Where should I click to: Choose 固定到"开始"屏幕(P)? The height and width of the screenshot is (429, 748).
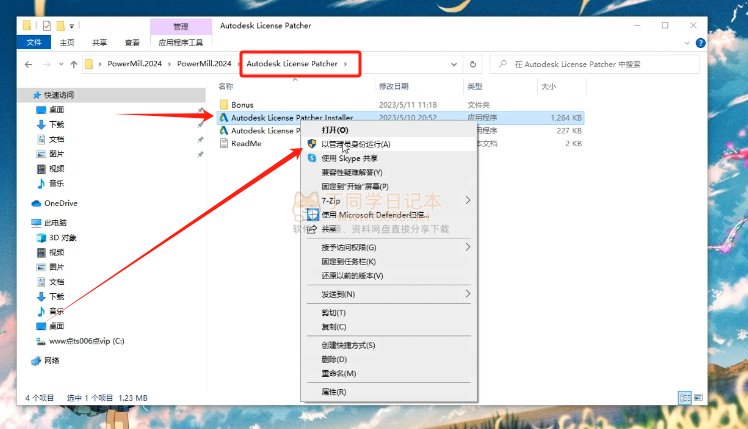389,187
